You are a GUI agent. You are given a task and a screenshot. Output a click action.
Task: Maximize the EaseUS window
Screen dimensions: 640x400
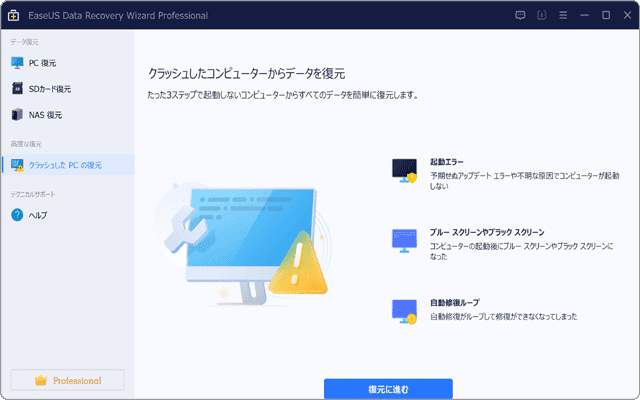coord(606,16)
